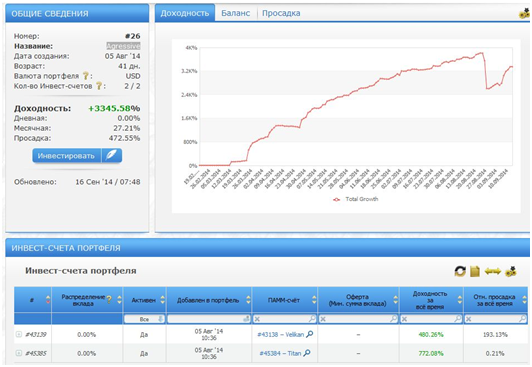Screen dimensions: 532x367
Task: Click Оферта filter input field
Action: pos(359,319)
